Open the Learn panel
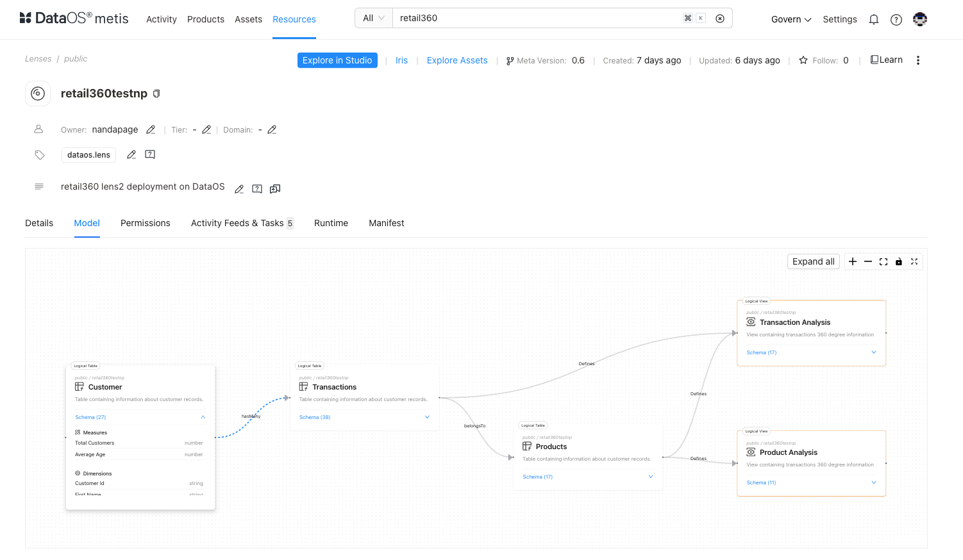 pos(887,60)
